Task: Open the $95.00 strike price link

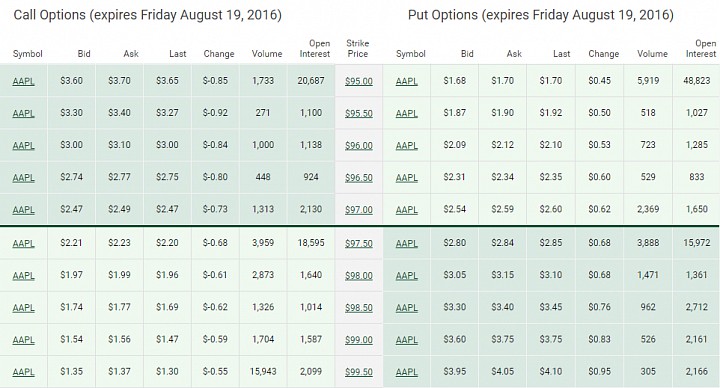Action: (x=359, y=81)
